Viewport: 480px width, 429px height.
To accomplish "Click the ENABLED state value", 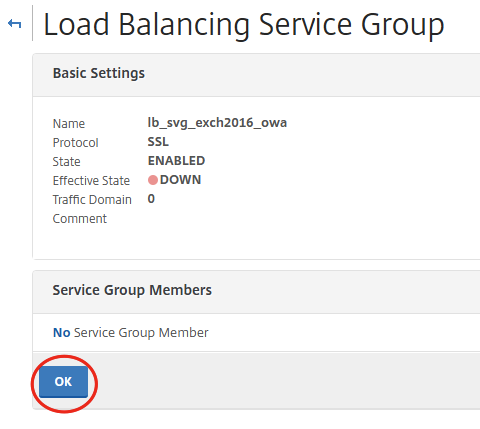I will click(x=176, y=161).
